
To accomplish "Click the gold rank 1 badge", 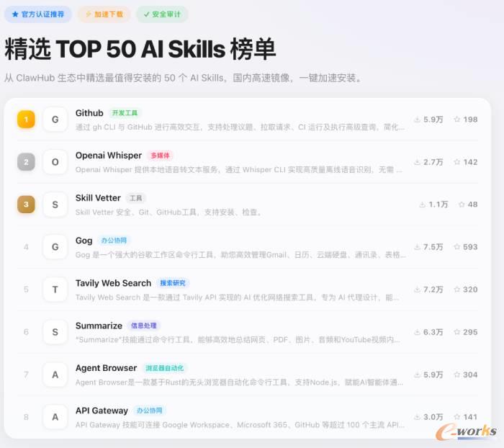I will coord(26,120).
